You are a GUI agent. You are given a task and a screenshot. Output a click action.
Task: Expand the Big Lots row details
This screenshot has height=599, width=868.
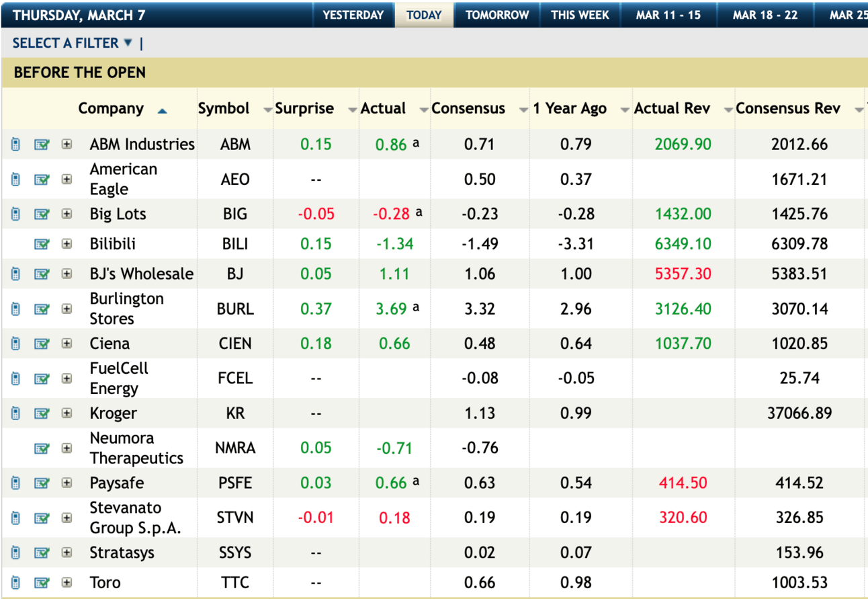pyautogui.click(x=67, y=214)
